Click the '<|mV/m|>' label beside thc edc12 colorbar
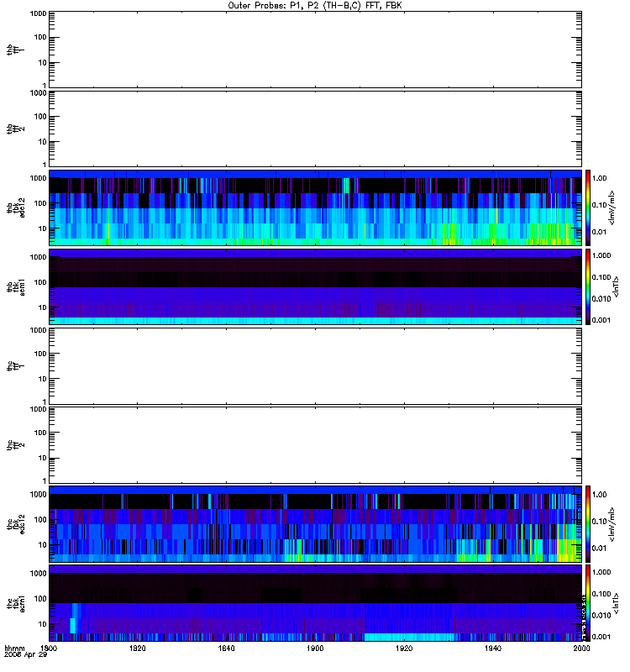The width and height of the screenshot is (630, 672). (x=612, y=524)
